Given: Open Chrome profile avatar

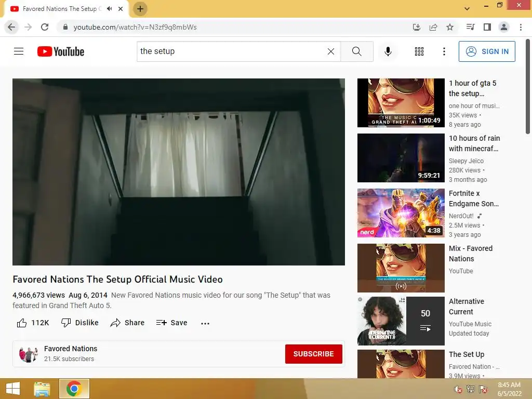Looking at the screenshot, I should click(x=504, y=27).
